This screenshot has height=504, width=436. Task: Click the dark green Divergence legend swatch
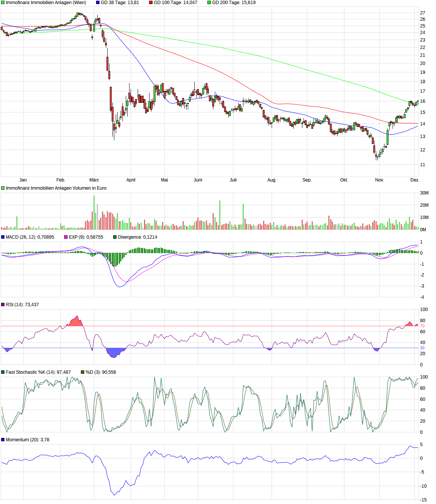pyautogui.click(x=115, y=237)
